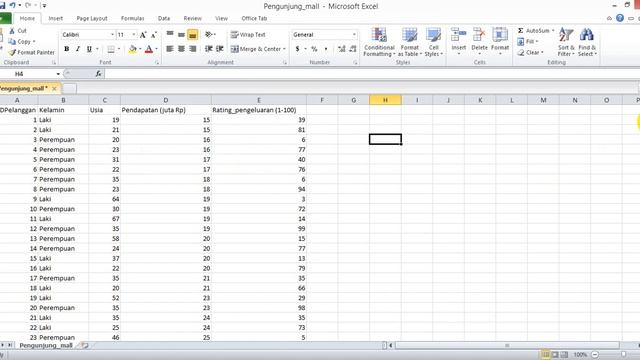Apply Accounting Number Format dollar sign
The image size is (640, 360).
[x=297, y=49]
